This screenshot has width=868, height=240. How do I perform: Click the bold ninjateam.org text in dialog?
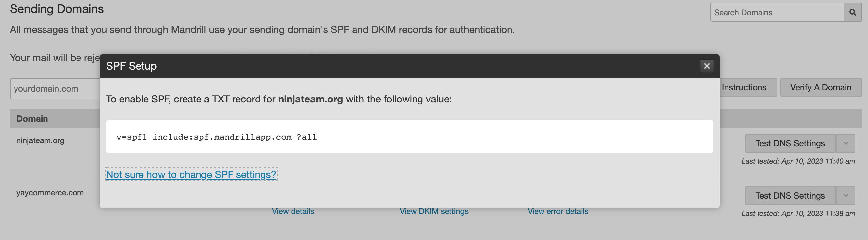[x=310, y=99]
